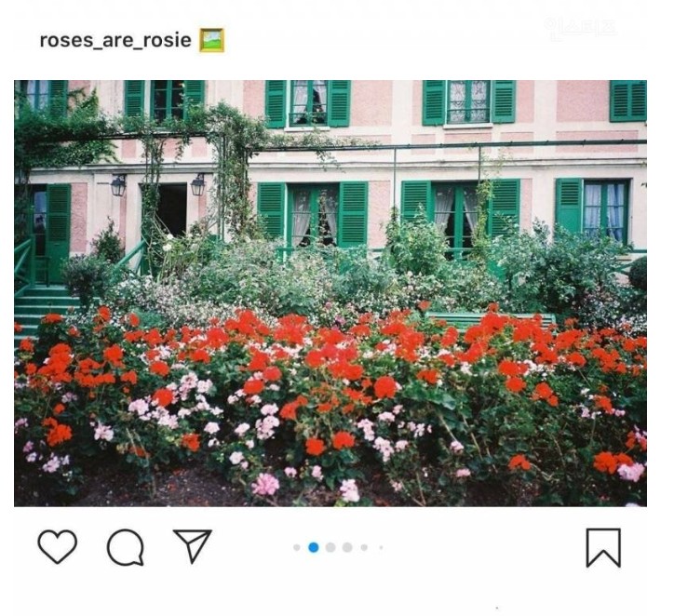
Task: Jump to the first carousel dot
Action: [297, 547]
